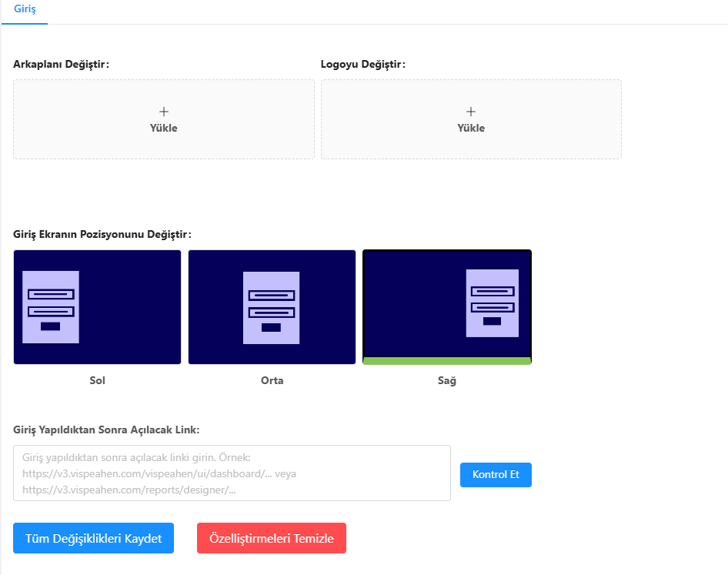Click the Giriş Yapıldıktan Sonra Açılacak Link label

[106, 430]
